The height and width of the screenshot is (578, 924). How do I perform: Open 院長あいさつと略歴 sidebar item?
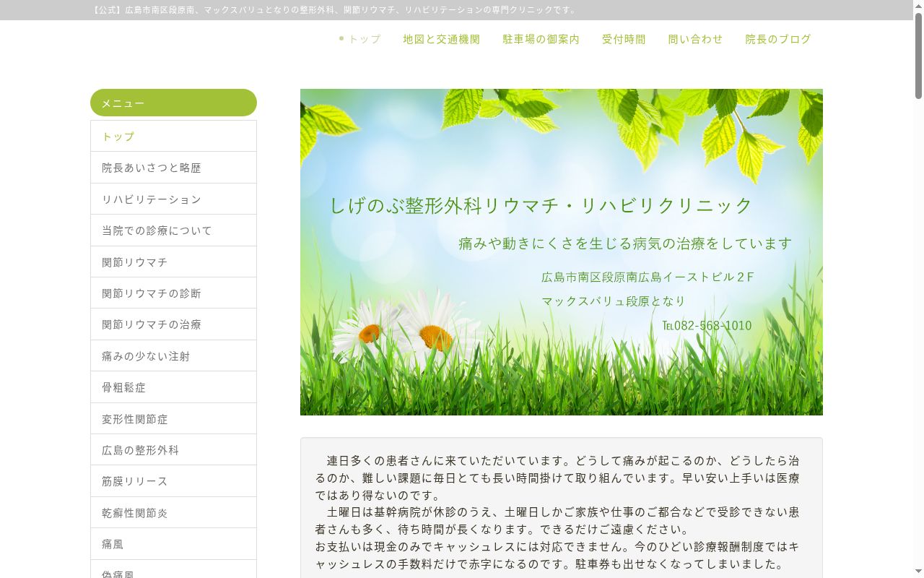[173, 168]
